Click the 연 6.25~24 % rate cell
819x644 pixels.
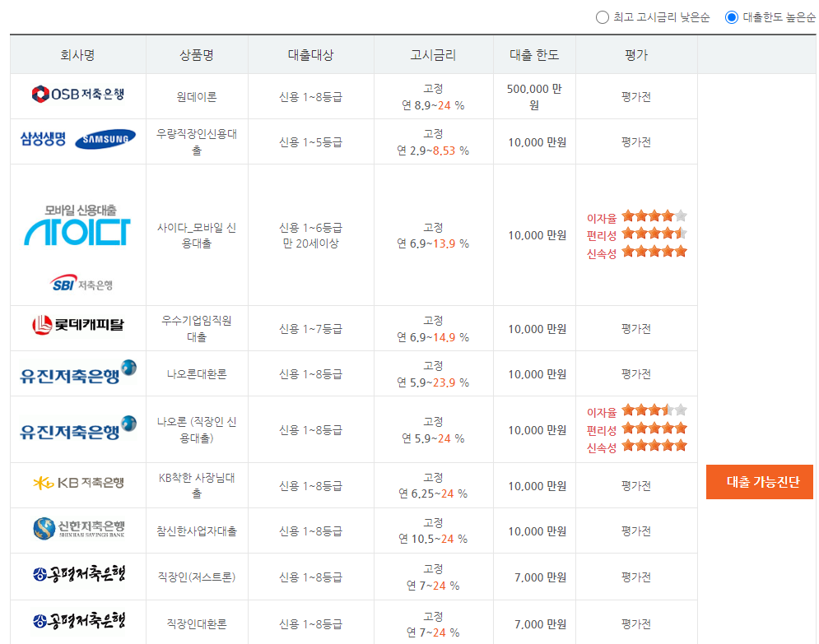[433, 485]
